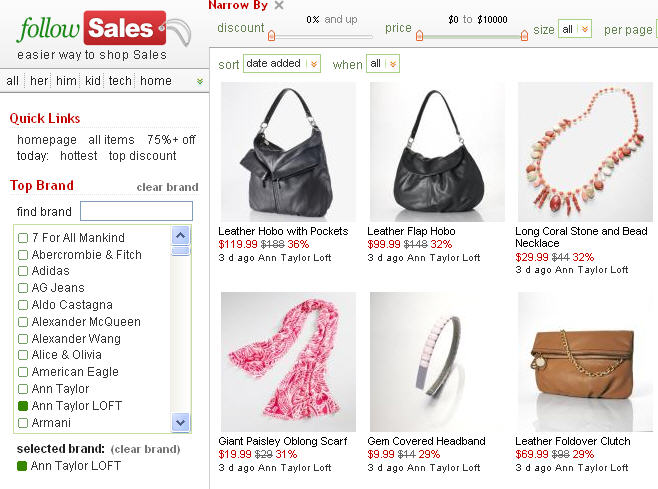Image resolution: width=658 pixels, height=489 pixels.
Task: Close the Narrow By panel
Action: 279,5
